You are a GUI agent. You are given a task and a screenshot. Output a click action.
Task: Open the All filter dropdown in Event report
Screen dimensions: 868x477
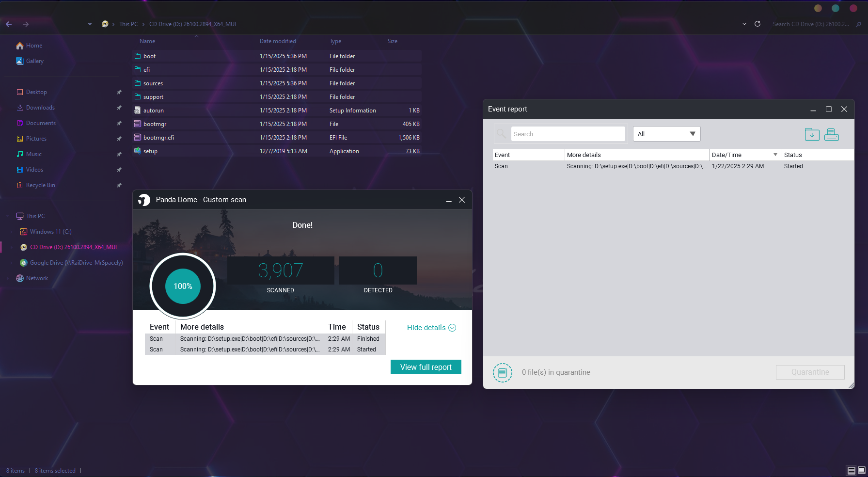pyautogui.click(x=666, y=134)
